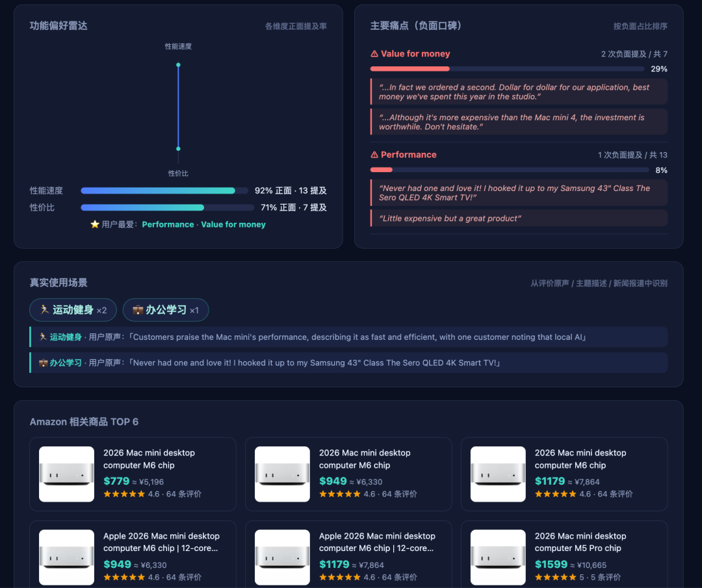702x588 pixels.
Task: Click the Performance favorite tag
Action: coord(168,224)
